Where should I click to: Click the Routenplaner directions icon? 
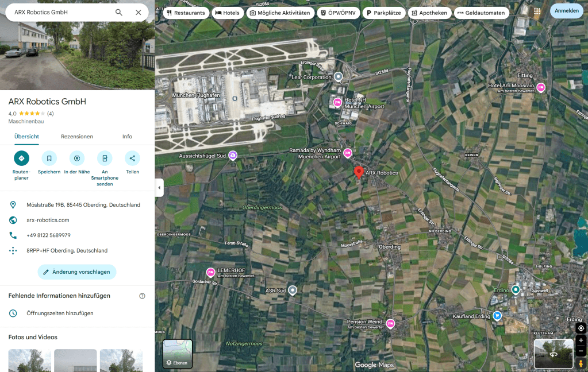21,158
